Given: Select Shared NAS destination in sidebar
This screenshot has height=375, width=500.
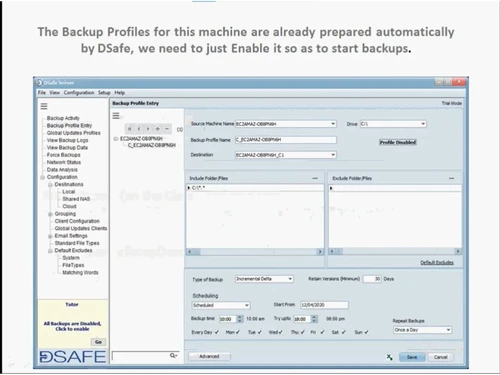Looking at the screenshot, I should click(x=76, y=199).
